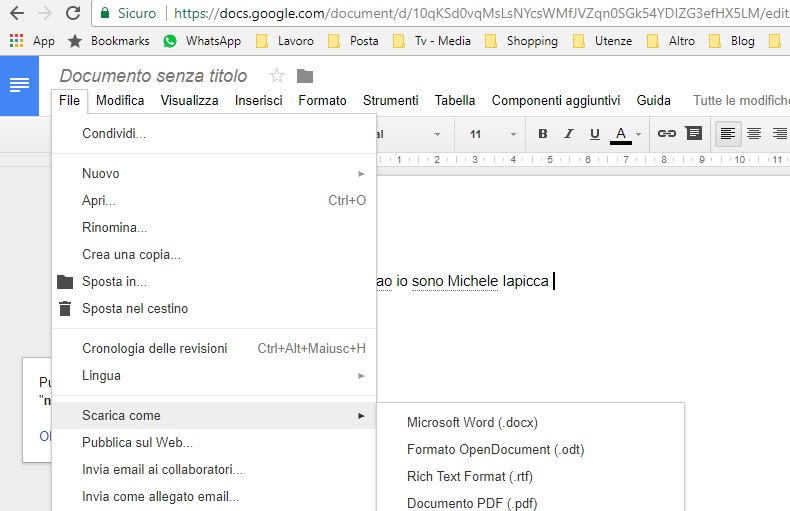Expand the Lingua submenu
This screenshot has height=511, width=790.
pos(214,375)
